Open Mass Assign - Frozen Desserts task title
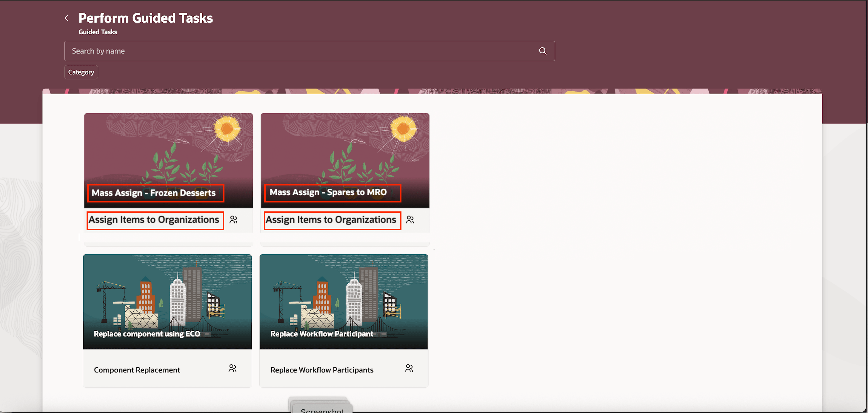868x413 pixels. click(x=154, y=193)
